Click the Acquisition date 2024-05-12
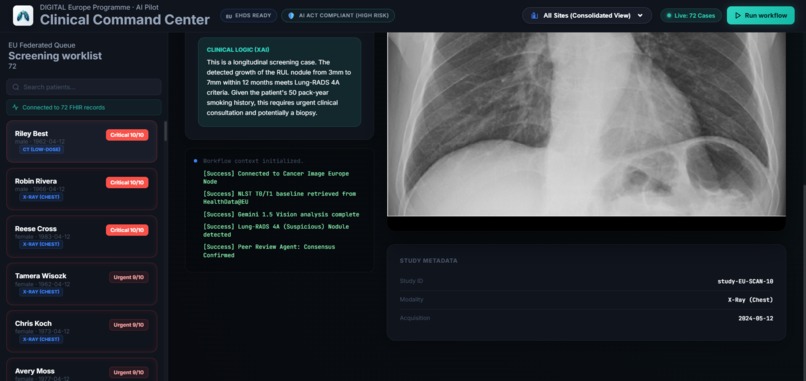806x381 pixels. [x=756, y=318]
